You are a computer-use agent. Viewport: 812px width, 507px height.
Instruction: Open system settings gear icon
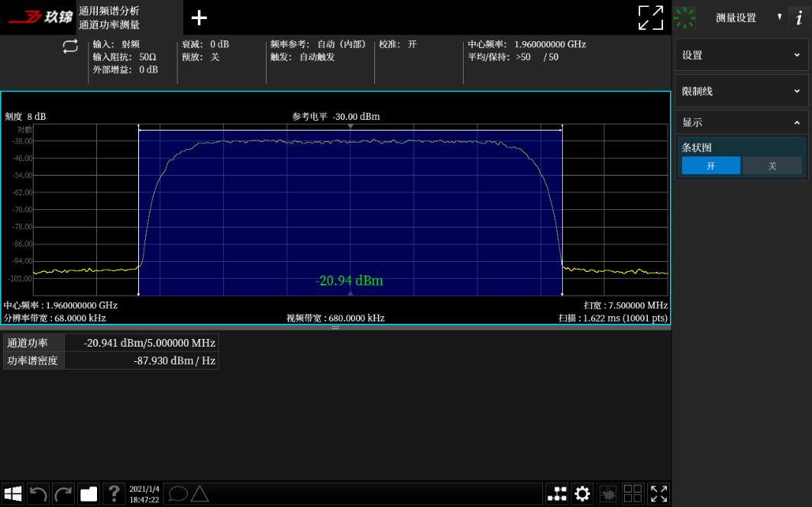coord(582,493)
